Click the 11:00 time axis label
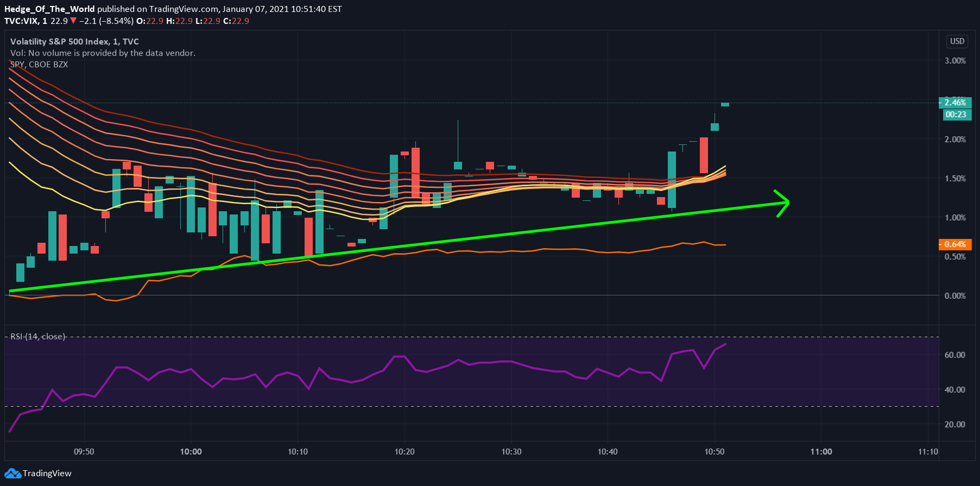The height and width of the screenshot is (486, 980). [x=821, y=452]
